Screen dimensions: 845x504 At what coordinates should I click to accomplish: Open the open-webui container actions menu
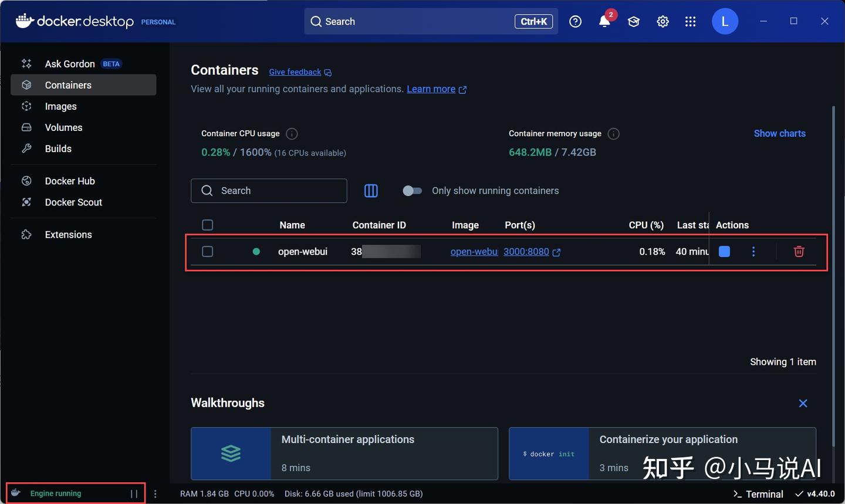(x=753, y=251)
